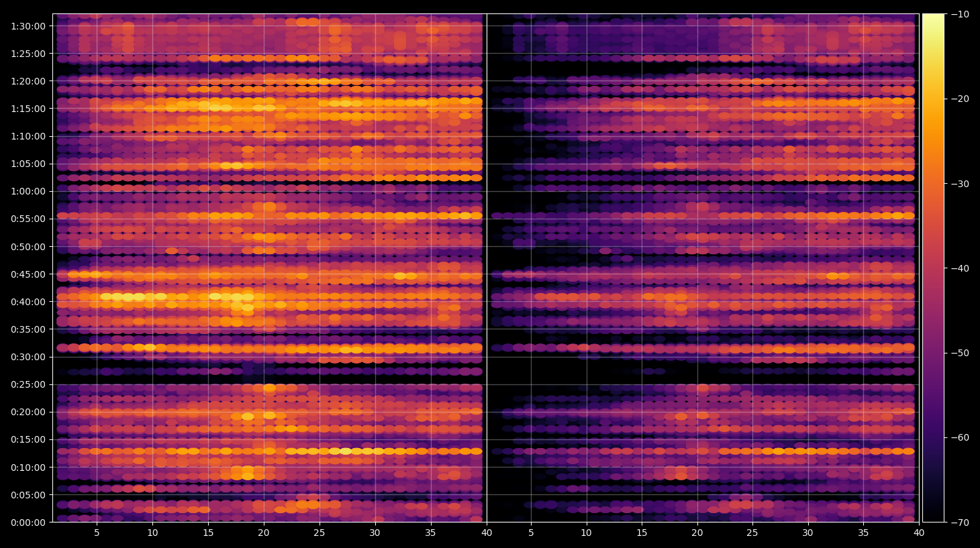Click the inferno colorbar gradient strip

click(933, 268)
